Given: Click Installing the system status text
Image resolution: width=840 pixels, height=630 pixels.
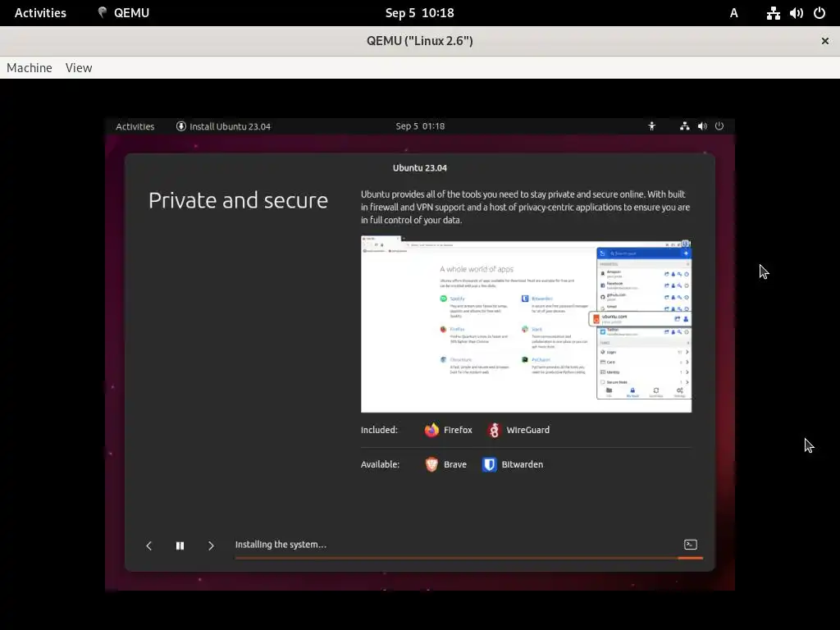Looking at the screenshot, I should pyautogui.click(x=281, y=545).
